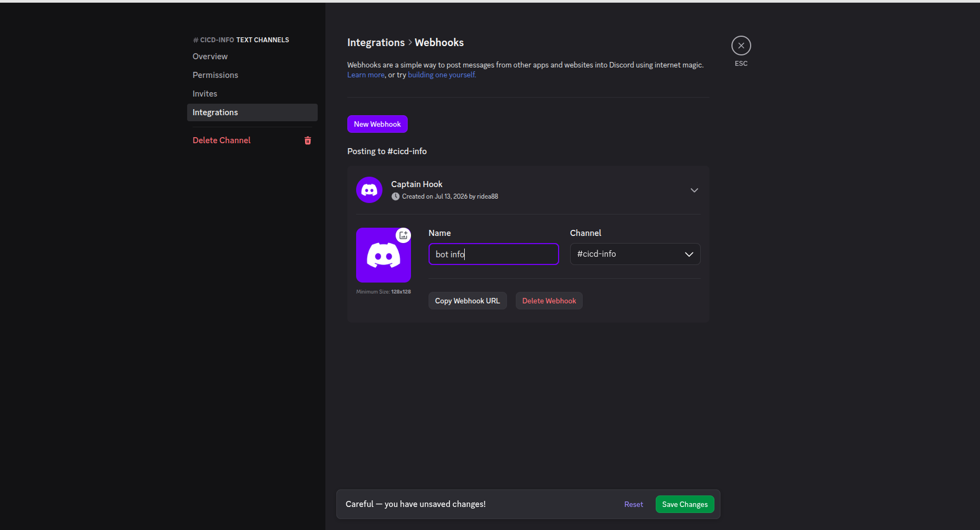
Task: Click the Webhooks breadcrumb heading
Action: pyautogui.click(x=439, y=43)
